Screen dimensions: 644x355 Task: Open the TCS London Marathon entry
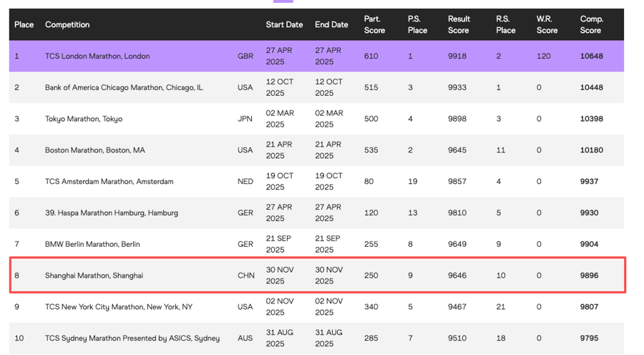point(97,57)
